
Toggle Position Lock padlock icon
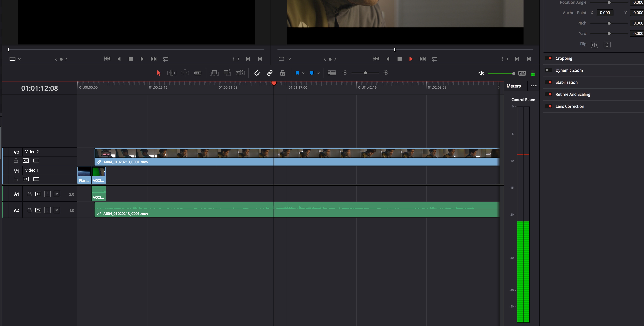coord(283,73)
